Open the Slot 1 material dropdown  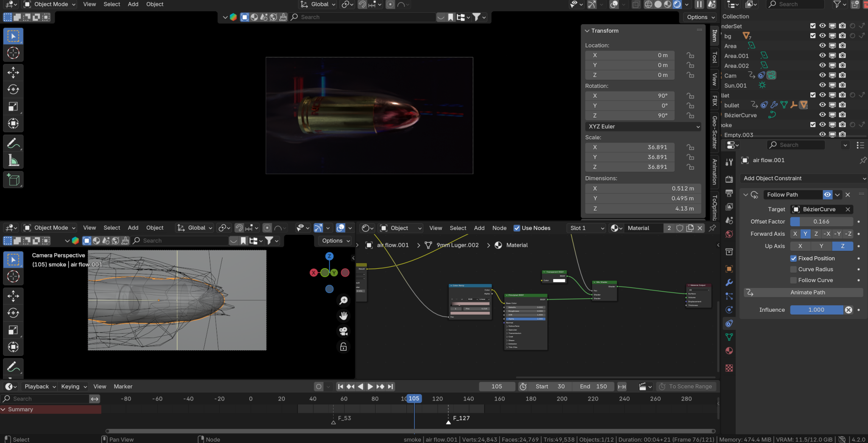pos(586,228)
